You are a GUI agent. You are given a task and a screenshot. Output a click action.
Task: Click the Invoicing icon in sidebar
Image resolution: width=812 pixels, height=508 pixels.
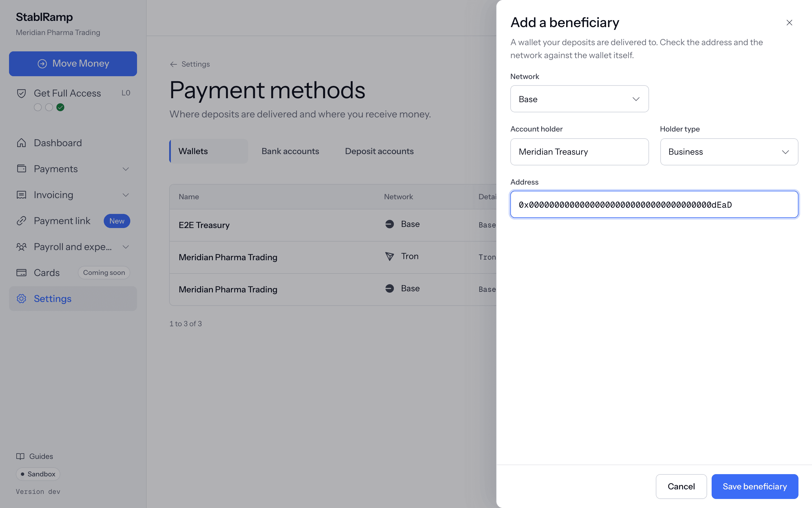(21, 195)
